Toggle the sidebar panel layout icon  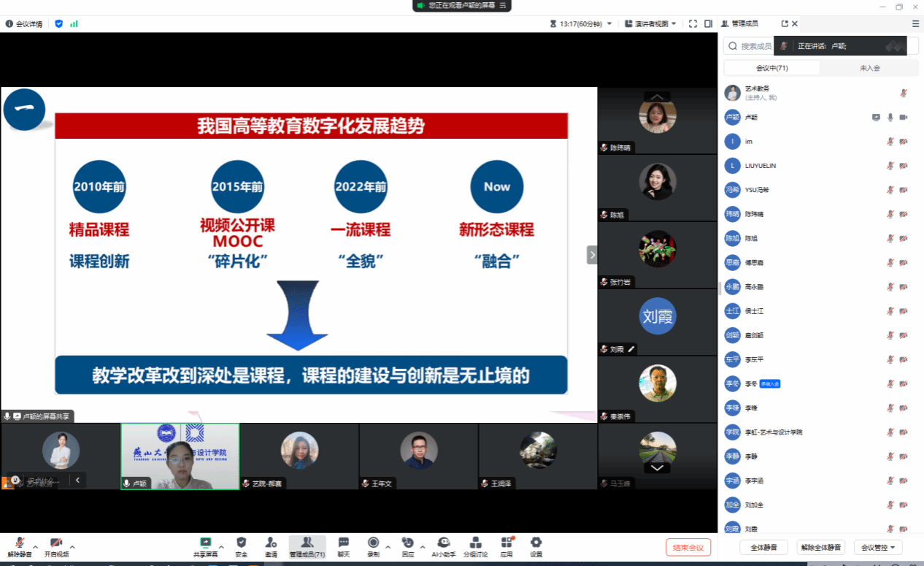(x=708, y=23)
